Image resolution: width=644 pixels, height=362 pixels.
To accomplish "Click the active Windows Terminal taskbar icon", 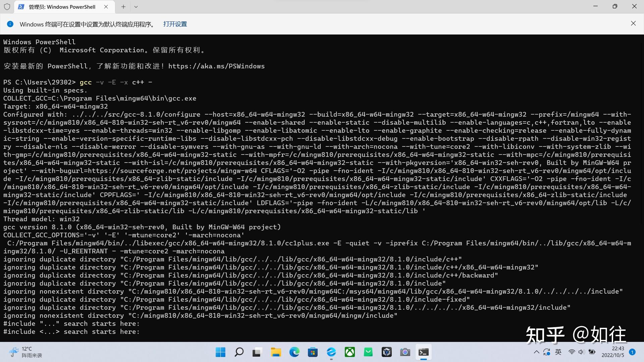I will pyautogui.click(x=423, y=352).
